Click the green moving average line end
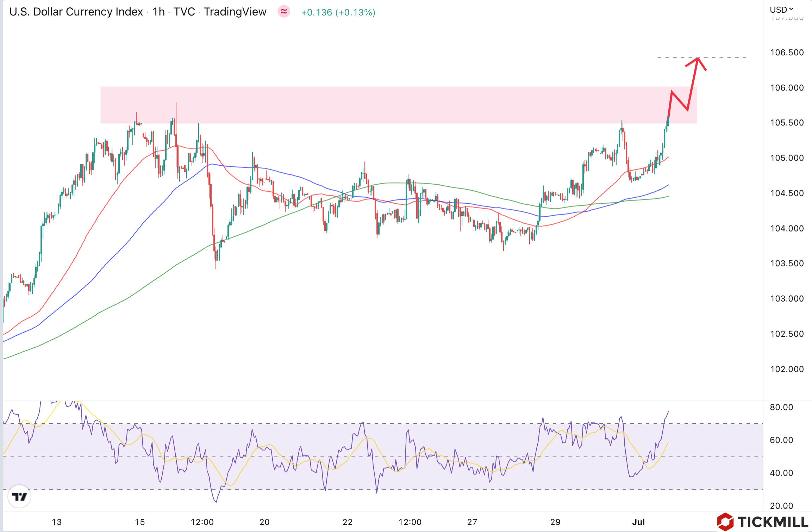Screen dimensions: 812x532 pos(668,197)
